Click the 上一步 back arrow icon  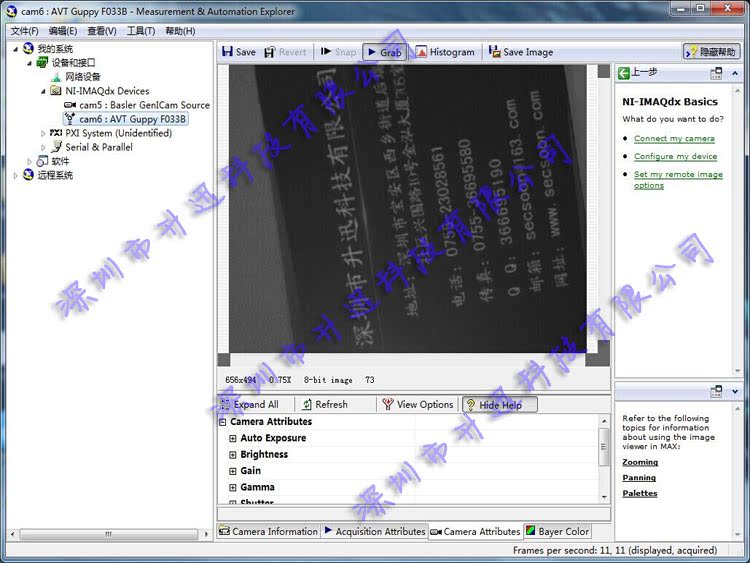623,73
